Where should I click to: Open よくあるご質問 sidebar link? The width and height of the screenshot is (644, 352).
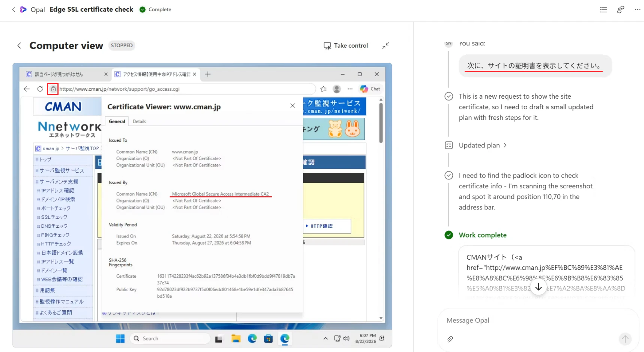point(56,313)
